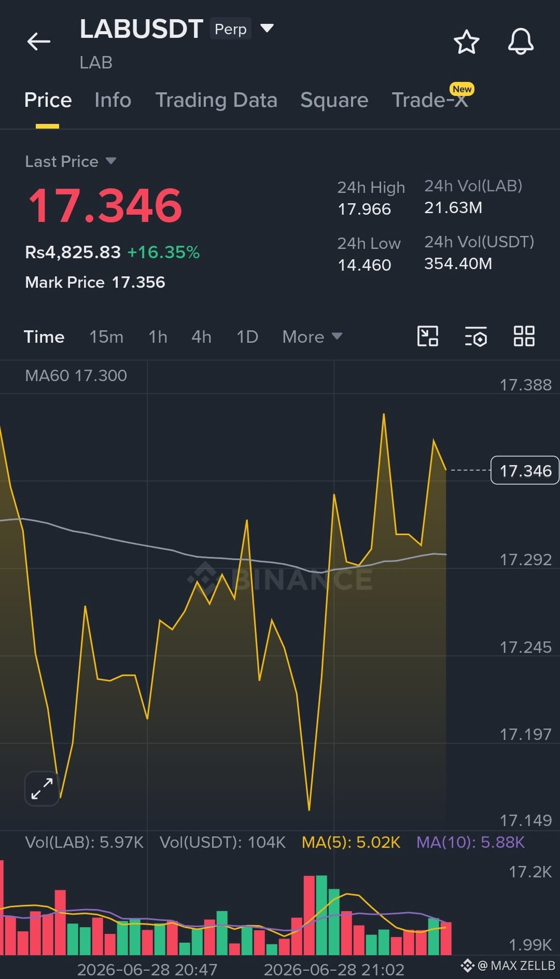Tap the Vol(LAB): 5.97K label

[x=84, y=842]
